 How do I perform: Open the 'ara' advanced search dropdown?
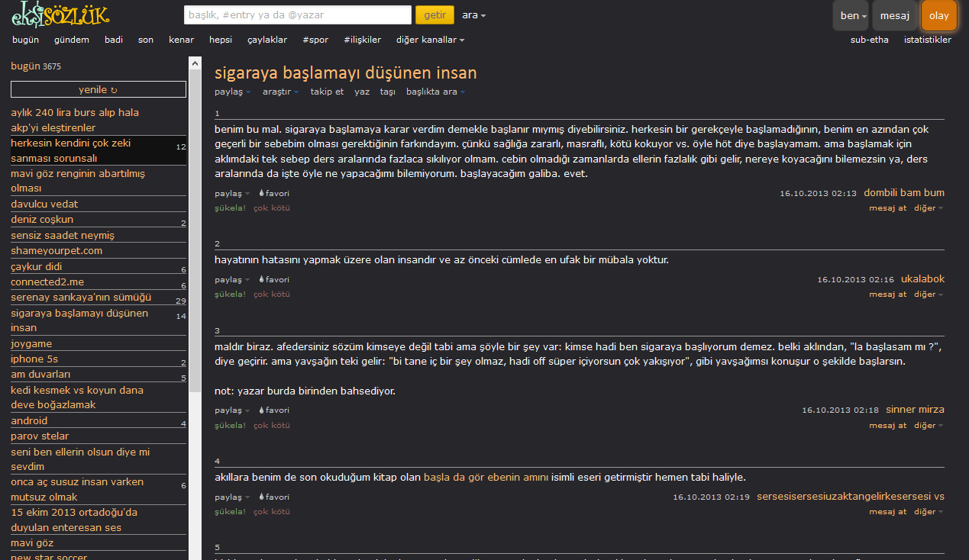[473, 15]
